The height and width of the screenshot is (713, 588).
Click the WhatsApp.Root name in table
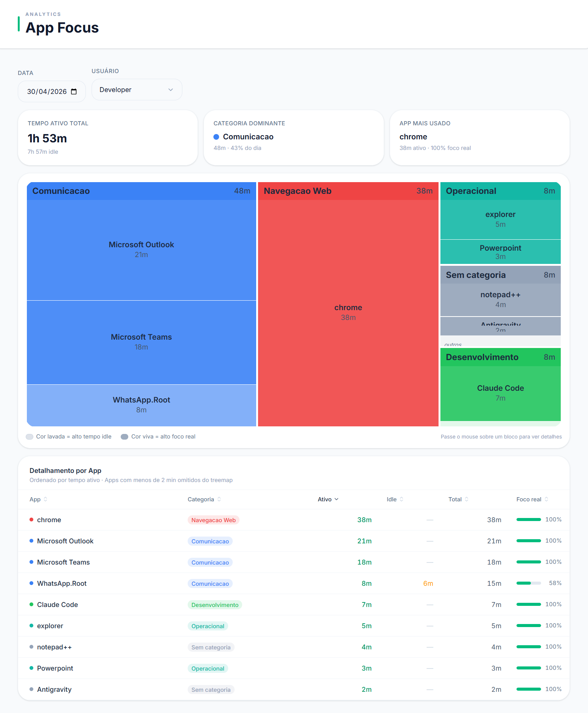[62, 584]
